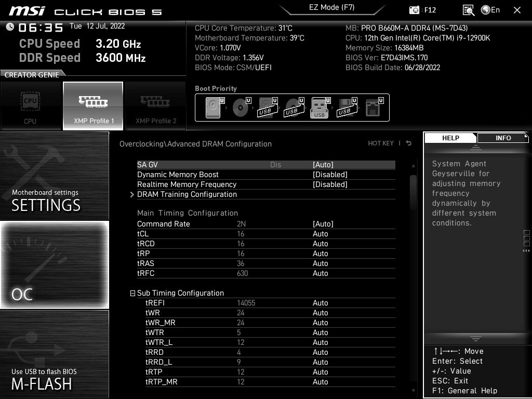The image size is (532, 399).
Task: Toggle XMP Profile 2
Action: 156,106
